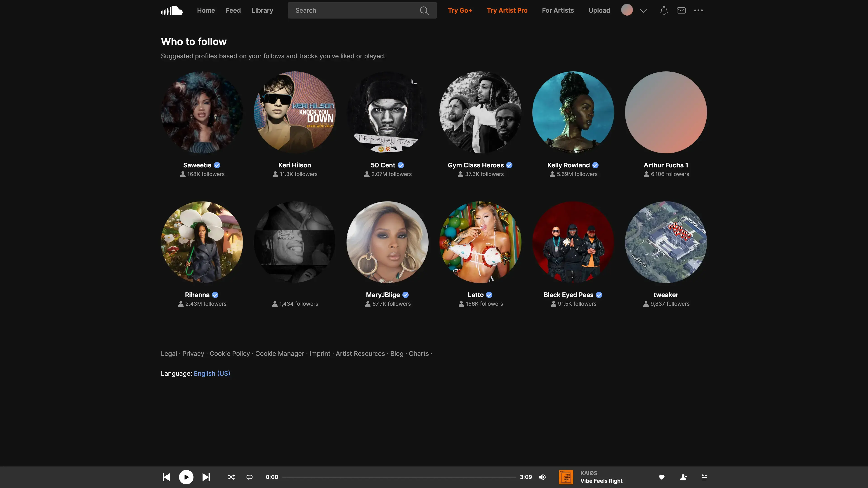Skip to the next track
The width and height of the screenshot is (868, 488).
pos(206,477)
